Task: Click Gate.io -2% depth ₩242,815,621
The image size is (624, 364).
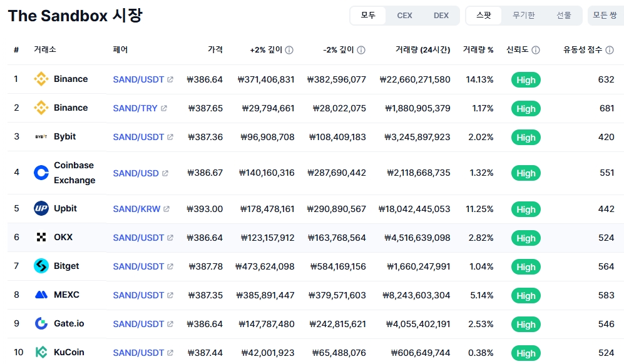Action: tap(337, 324)
